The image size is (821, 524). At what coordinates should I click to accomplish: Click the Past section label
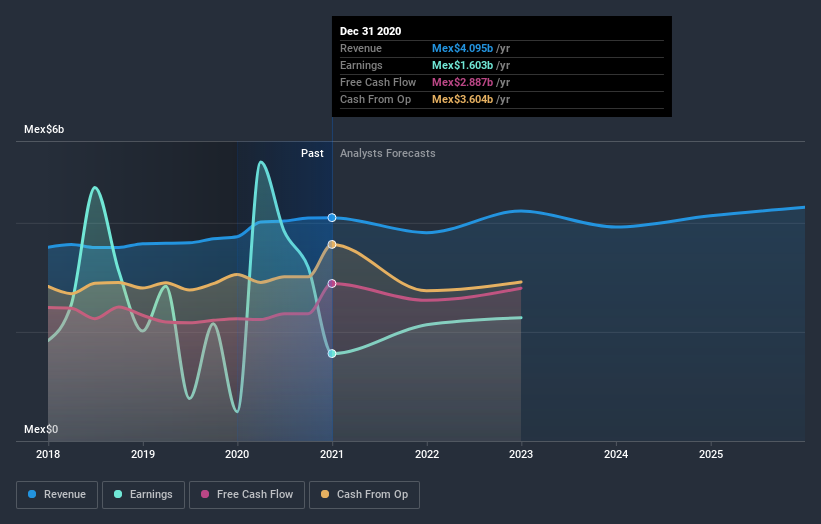(x=312, y=153)
